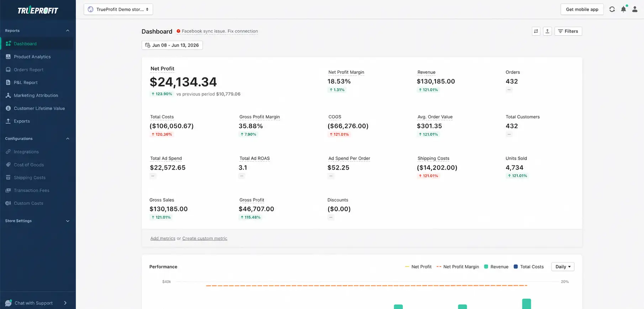The width and height of the screenshot is (644, 309).
Task: Click the COGS metric label
Action: point(335,117)
